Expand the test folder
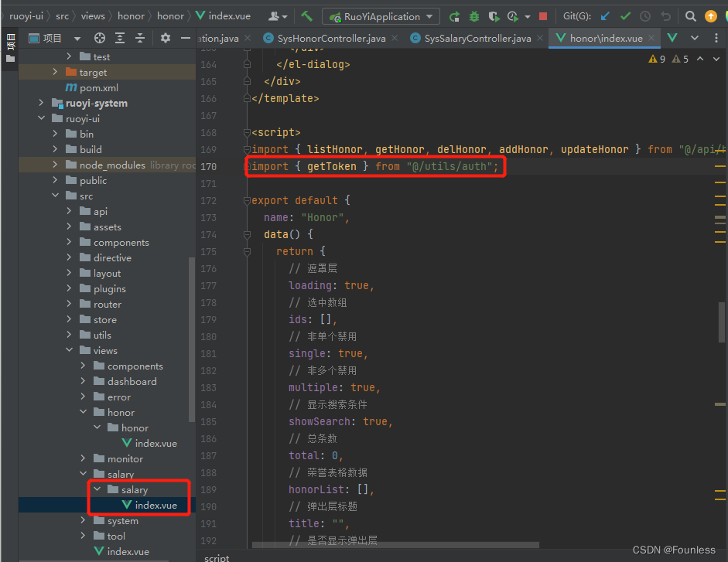728x562 pixels. (x=69, y=56)
